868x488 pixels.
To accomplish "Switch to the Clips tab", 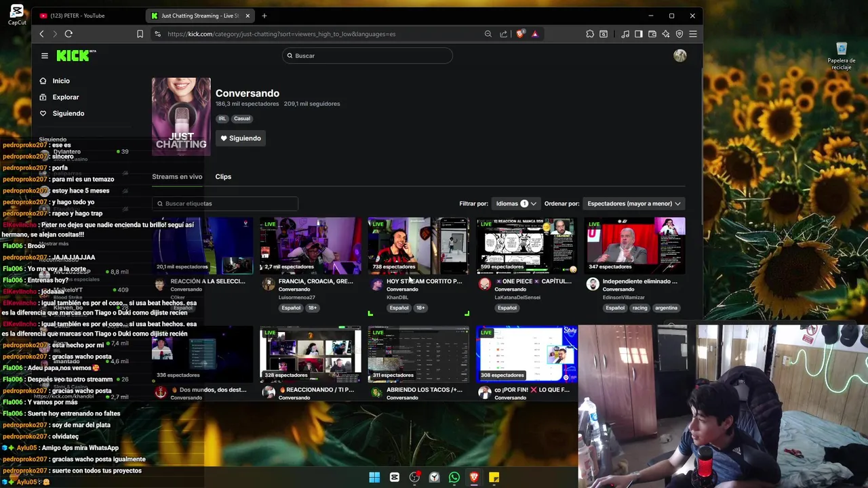I will pos(223,176).
